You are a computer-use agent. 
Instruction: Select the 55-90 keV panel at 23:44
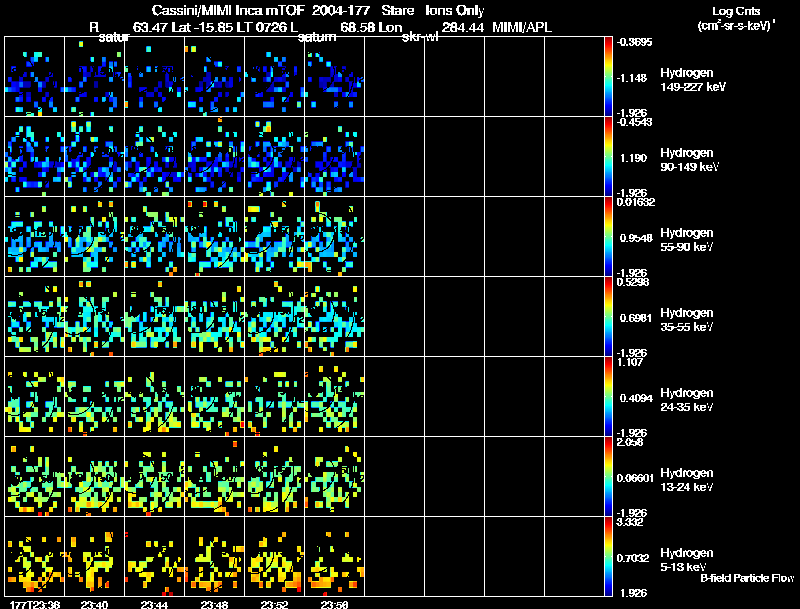pyautogui.click(x=155, y=237)
